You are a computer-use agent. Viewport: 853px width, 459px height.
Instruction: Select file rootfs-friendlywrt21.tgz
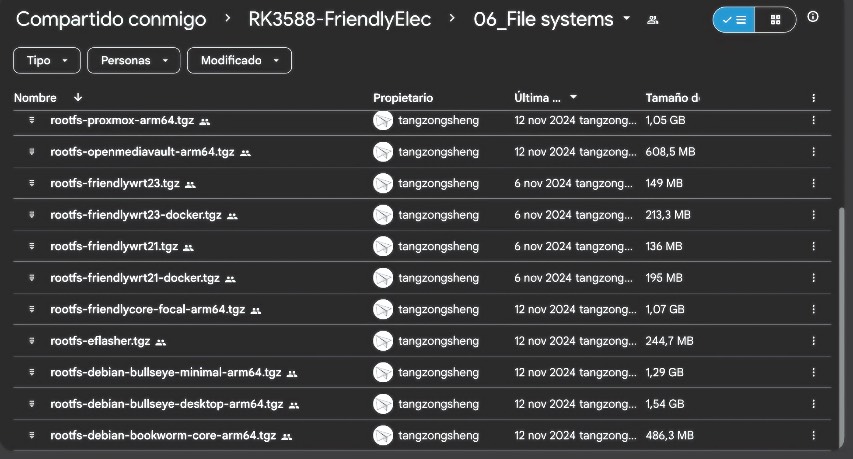[x=114, y=246]
